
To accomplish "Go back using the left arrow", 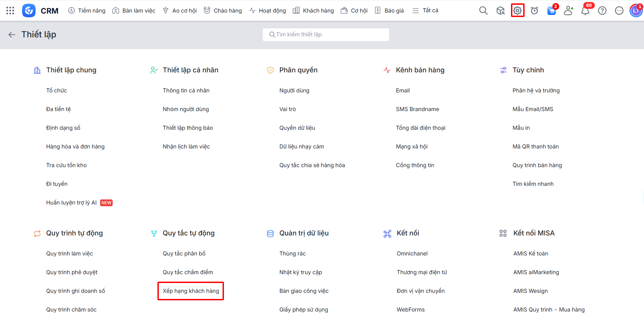I will [12, 35].
